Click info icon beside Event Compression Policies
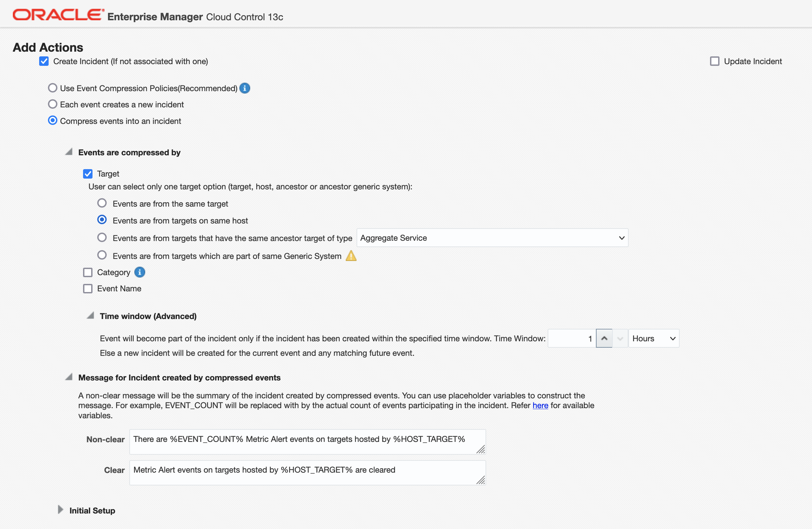Screen dimensions: 812x529 tap(245, 88)
